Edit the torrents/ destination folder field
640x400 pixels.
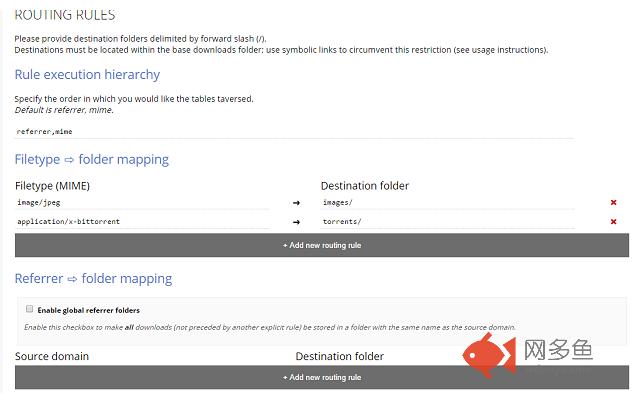(447, 221)
